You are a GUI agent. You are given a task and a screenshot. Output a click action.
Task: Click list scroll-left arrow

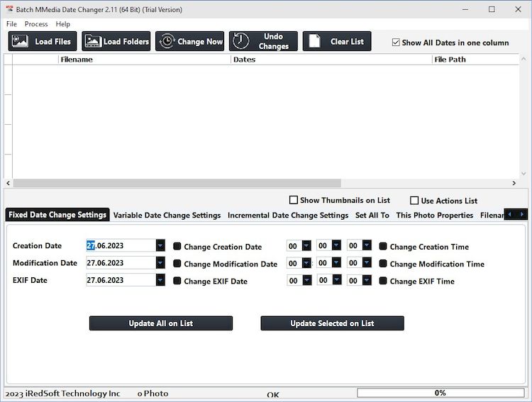tap(8, 183)
